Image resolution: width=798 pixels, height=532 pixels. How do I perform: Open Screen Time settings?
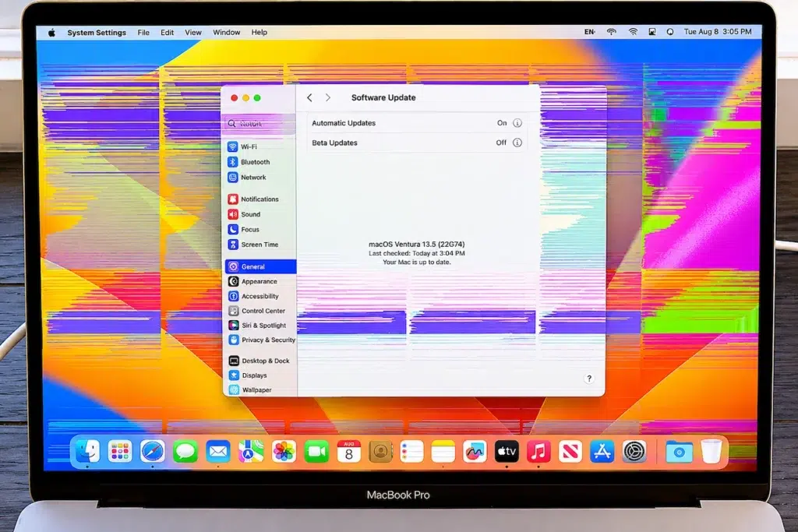coord(260,245)
